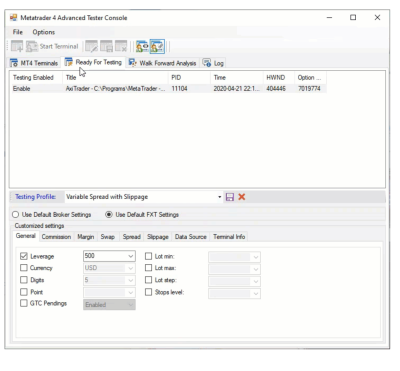Image resolution: width=400 pixels, height=371 pixels.
Task: Open the File menu
Action: point(18,32)
